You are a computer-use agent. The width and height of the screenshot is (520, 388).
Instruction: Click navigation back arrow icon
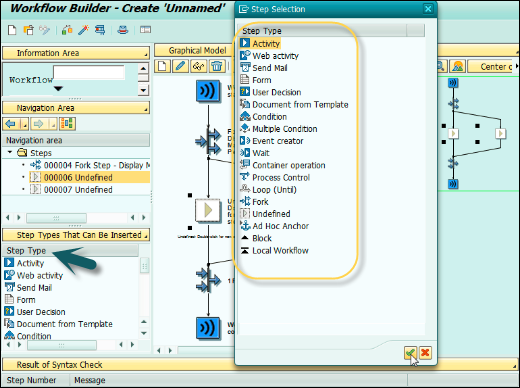pyautogui.click(x=11, y=124)
